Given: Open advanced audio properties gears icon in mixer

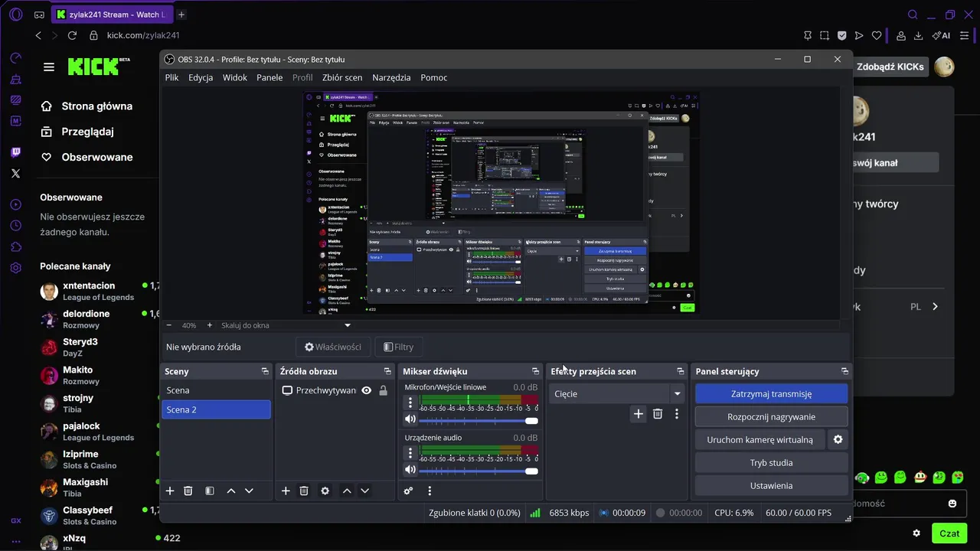Looking at the screenshot, I should click(x=409, y=491).
